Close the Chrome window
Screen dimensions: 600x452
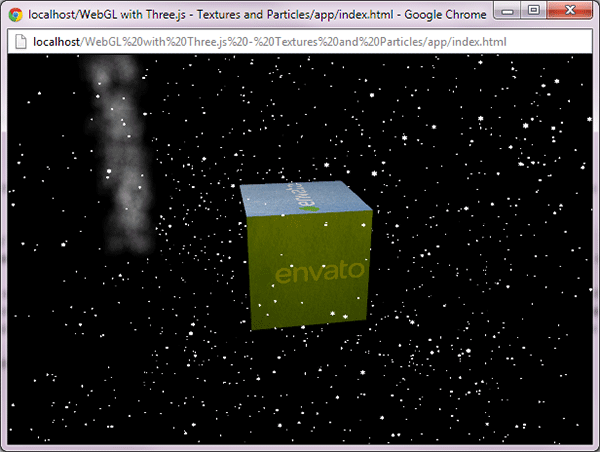coord(570,10)
